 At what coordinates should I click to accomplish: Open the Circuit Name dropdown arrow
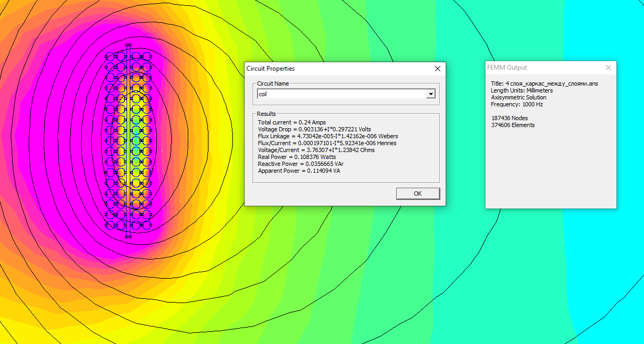(431, 94)
